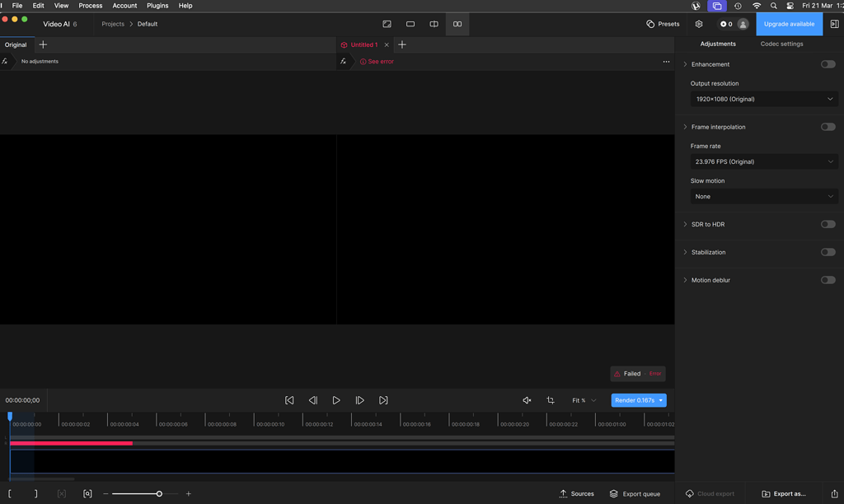This screenshot has width=844, height=504.
Task: Click the timecode field showing 00:00:00;00
Action: pyautogui.click(x=24, y=400)
